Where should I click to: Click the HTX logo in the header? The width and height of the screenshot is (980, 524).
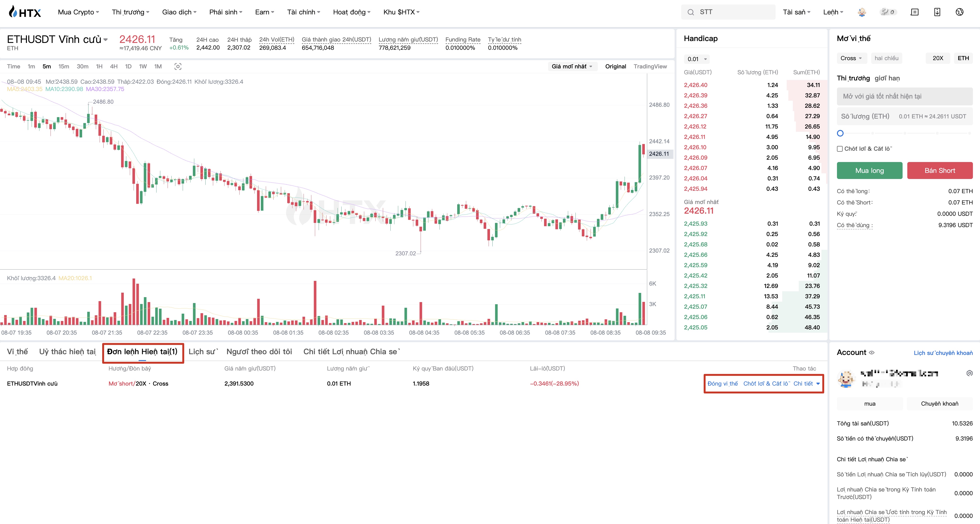(25, 12)
